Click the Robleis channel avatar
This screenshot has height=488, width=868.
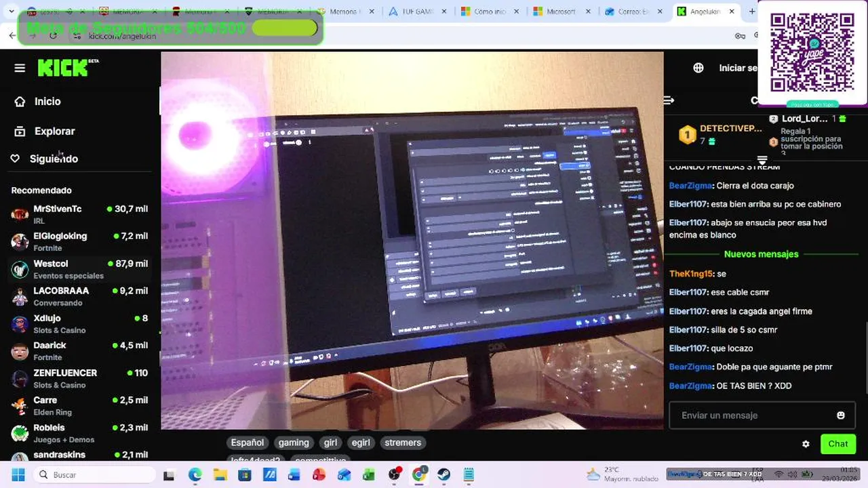click(20, 433)
